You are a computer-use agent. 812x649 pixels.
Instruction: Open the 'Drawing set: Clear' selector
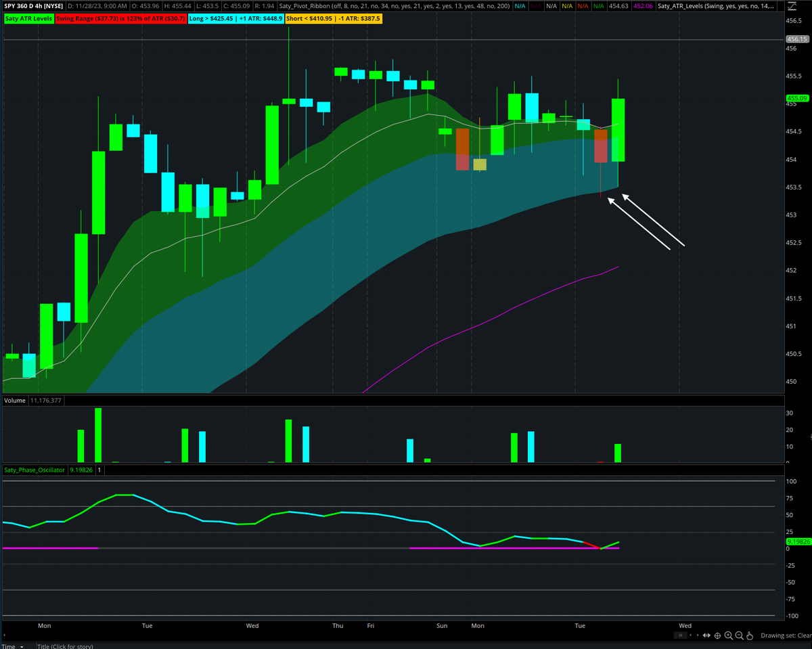coord(786,635)
